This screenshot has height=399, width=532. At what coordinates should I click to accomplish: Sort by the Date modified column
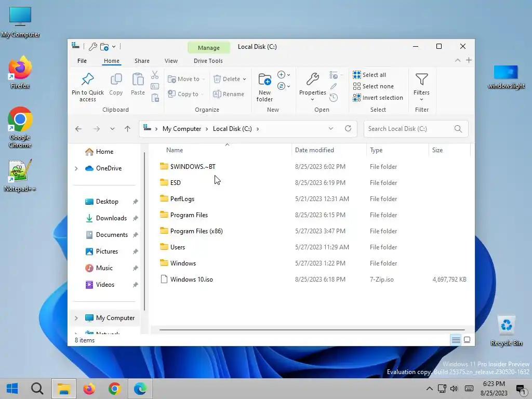tap(328, 150)
